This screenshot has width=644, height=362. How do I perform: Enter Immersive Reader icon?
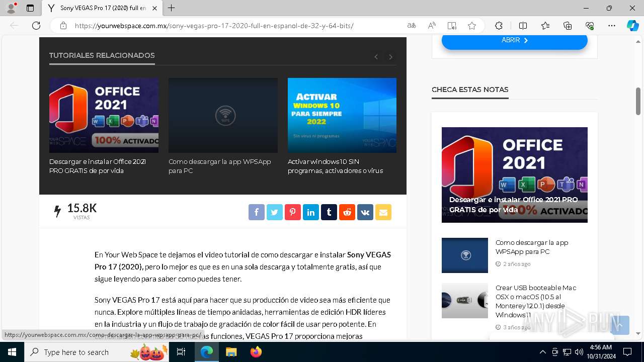[x=452, y=26]
